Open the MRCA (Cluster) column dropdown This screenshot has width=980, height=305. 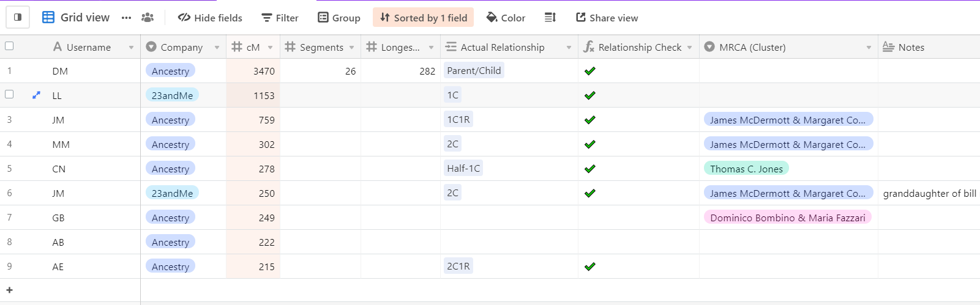click(869, 48)
